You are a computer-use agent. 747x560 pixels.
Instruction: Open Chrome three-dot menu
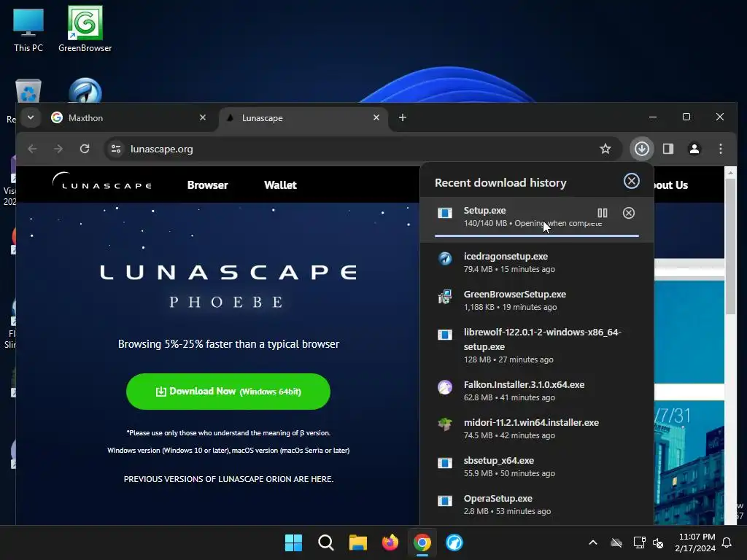coord(720,149)
